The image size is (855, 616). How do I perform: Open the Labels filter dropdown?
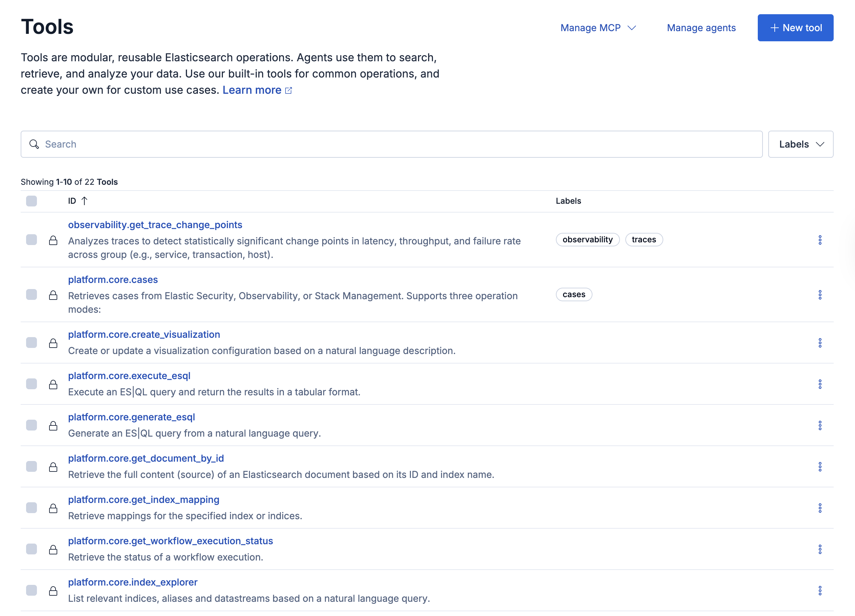[800, 144]
